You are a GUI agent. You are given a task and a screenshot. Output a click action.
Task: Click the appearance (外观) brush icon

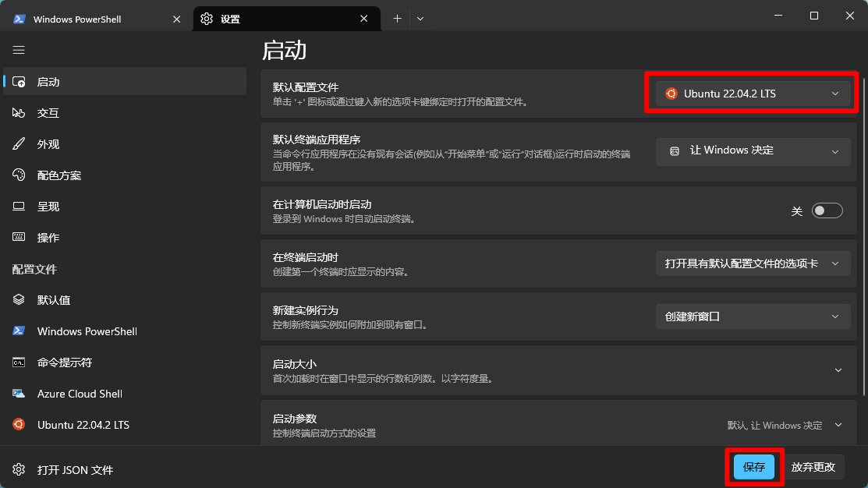pyautogui.click(x=19, y=144)
